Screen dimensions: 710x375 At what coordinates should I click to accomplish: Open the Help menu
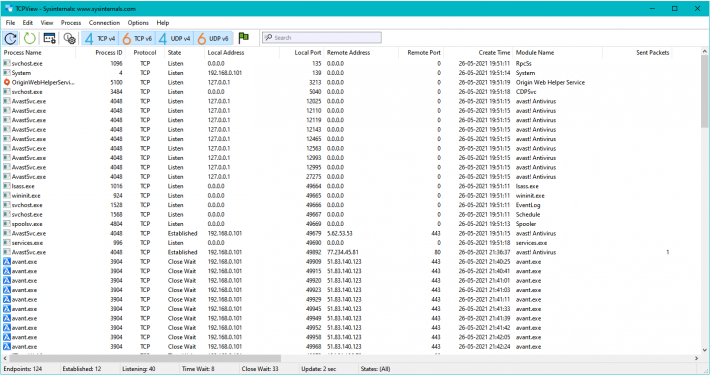pos(163,23)
